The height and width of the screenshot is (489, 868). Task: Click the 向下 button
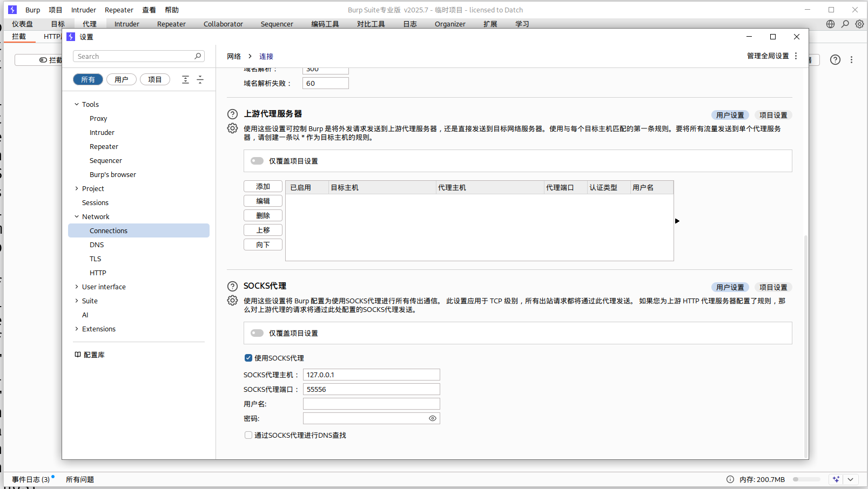pos(263,244)
